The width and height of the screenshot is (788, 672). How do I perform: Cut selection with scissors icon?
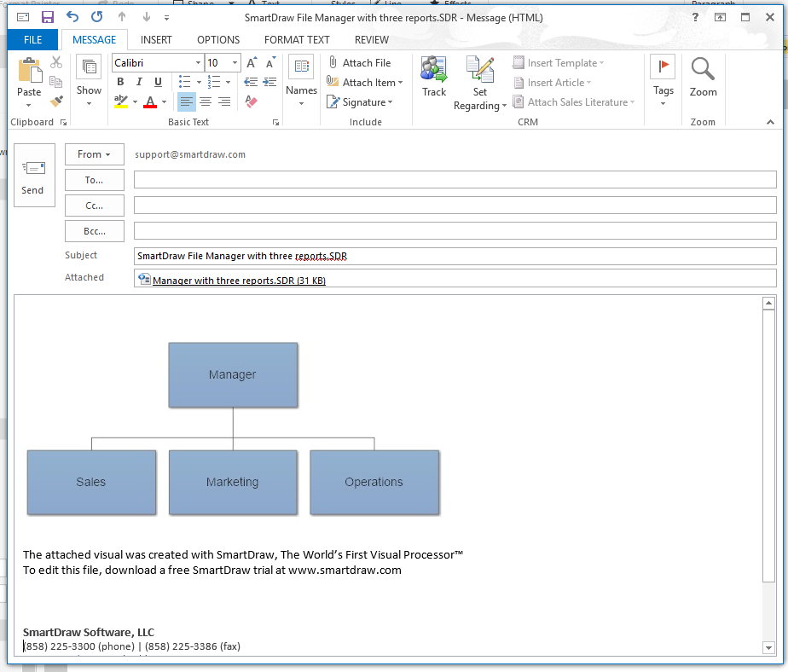coord(56,62)
